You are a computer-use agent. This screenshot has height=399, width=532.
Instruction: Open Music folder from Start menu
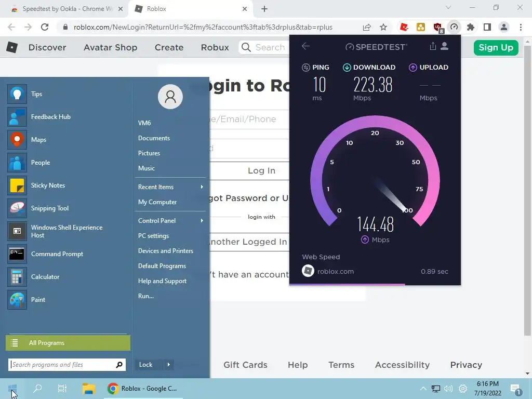coord(146,168)
